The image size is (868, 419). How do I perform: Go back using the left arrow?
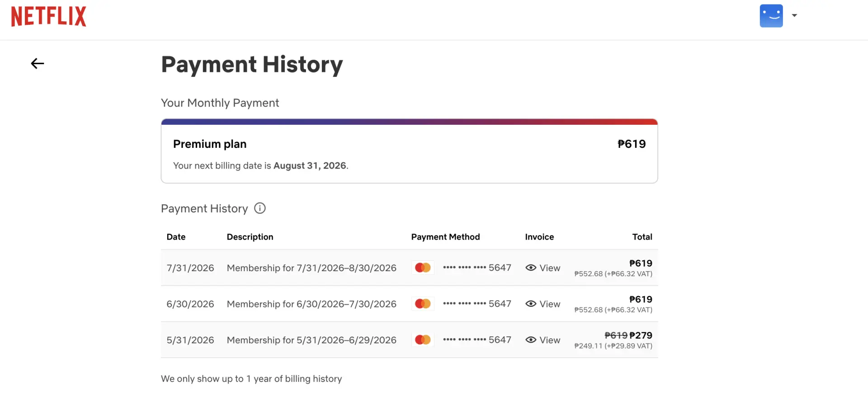38,64
